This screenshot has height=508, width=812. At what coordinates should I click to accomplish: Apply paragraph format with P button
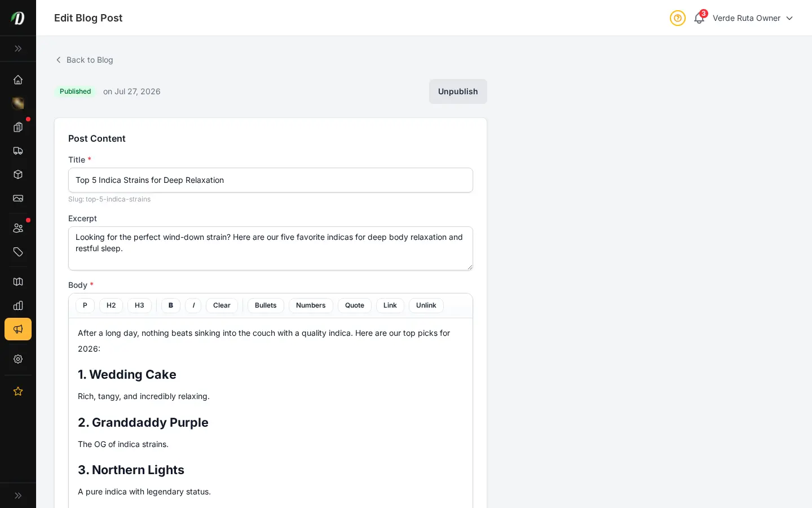point(85,305)
